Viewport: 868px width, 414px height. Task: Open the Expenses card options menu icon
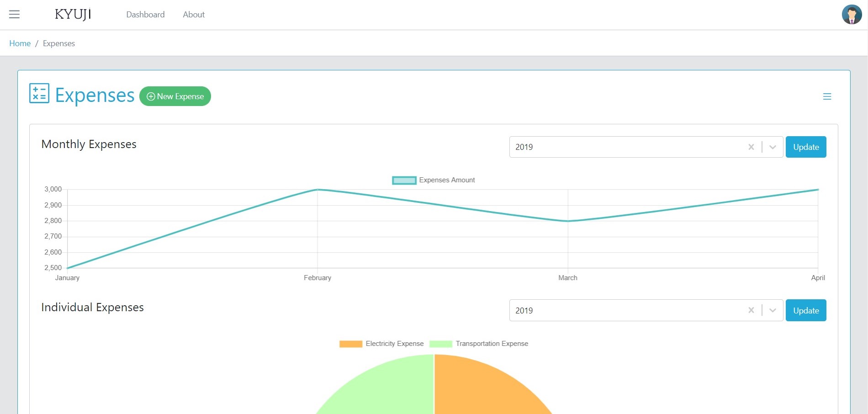coord(827,96)
